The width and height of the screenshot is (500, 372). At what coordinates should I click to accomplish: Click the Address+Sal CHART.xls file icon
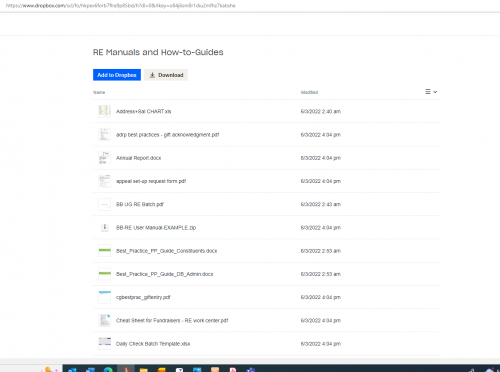(x=104, y=111)
